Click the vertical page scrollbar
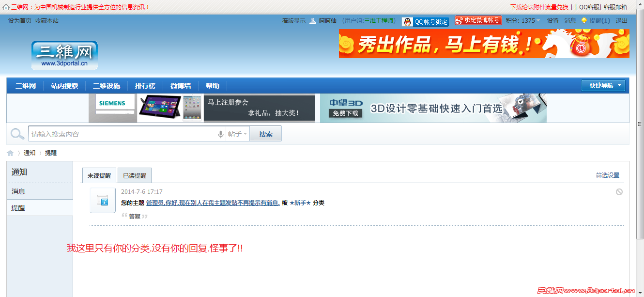Image resolution: width=644 pixels, height=297 pixels. (x=640, y=123)
